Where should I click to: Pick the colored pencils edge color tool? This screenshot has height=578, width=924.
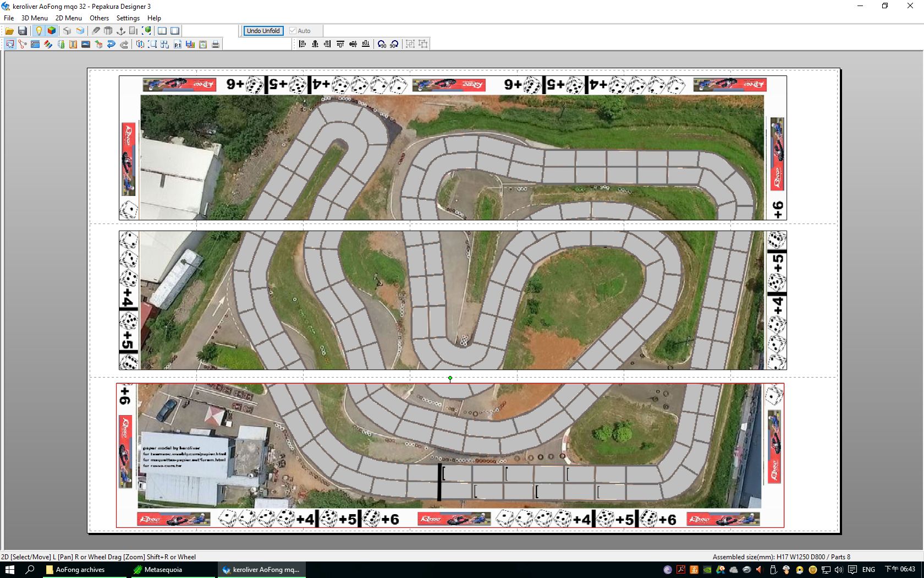pyautogui.click(x=48, y=44)
